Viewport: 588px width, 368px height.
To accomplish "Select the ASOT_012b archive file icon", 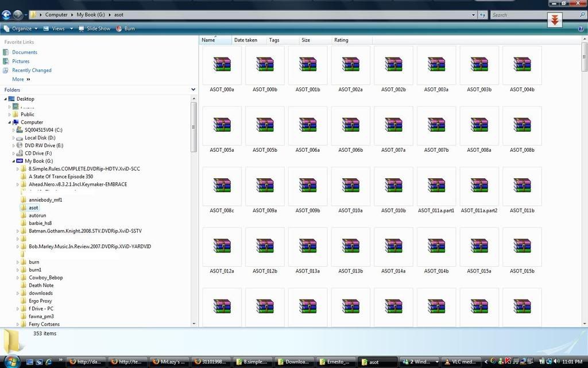I will coord(265,246).
